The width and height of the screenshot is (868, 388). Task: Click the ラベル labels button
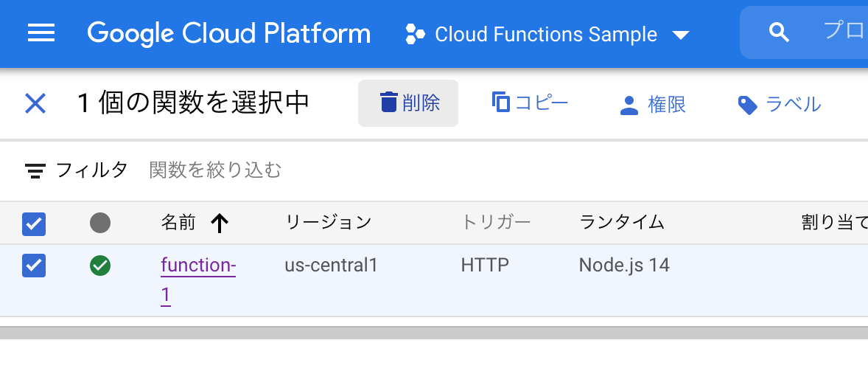tap(780, 104)
